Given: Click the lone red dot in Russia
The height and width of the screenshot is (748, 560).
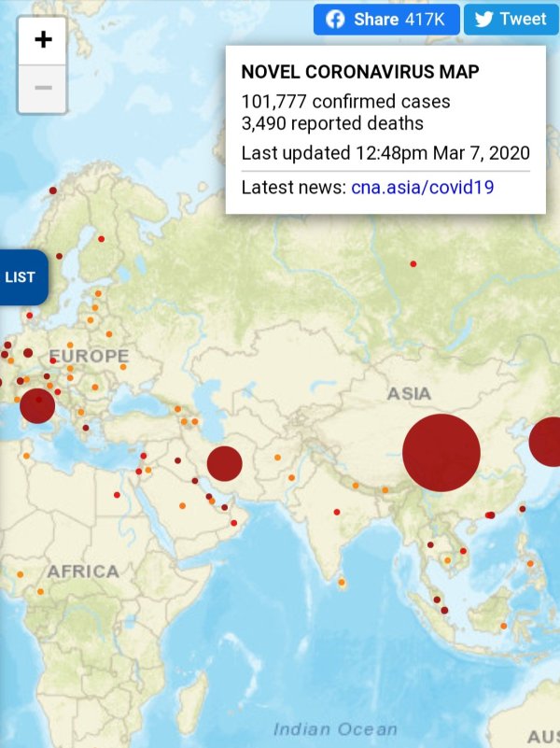Looking at the screenshot, I should pyautogui.click(x=413, y=264).
